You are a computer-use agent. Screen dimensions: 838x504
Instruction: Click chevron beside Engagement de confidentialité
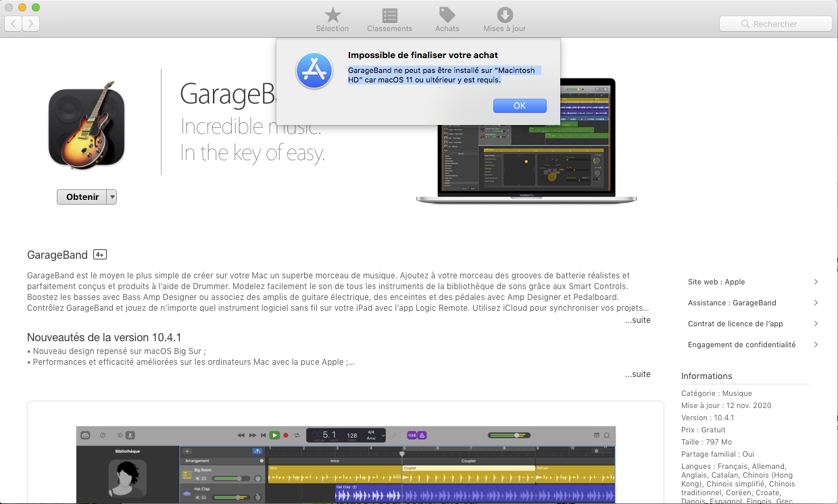816,345
